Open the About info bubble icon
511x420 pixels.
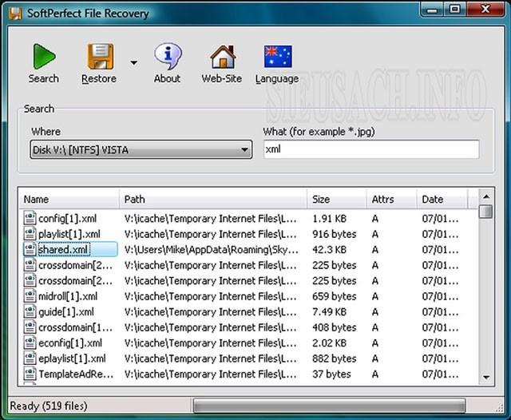click(168, 57)
